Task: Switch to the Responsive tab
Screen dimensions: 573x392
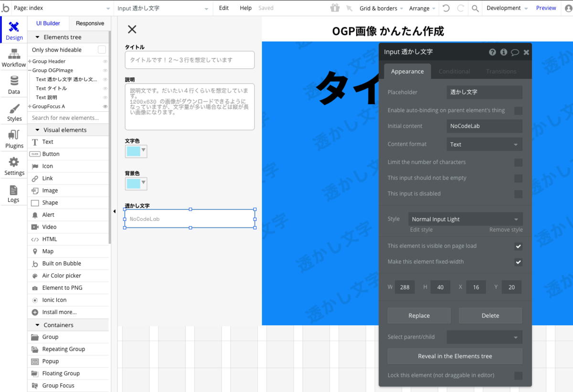Action: [90, 23]
